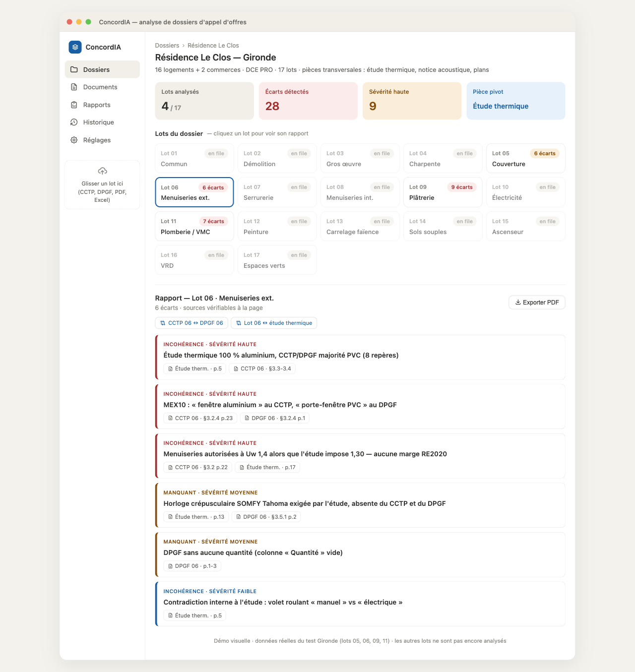
Task: Click the Documents file icon in sidebar
Action: 74,87
